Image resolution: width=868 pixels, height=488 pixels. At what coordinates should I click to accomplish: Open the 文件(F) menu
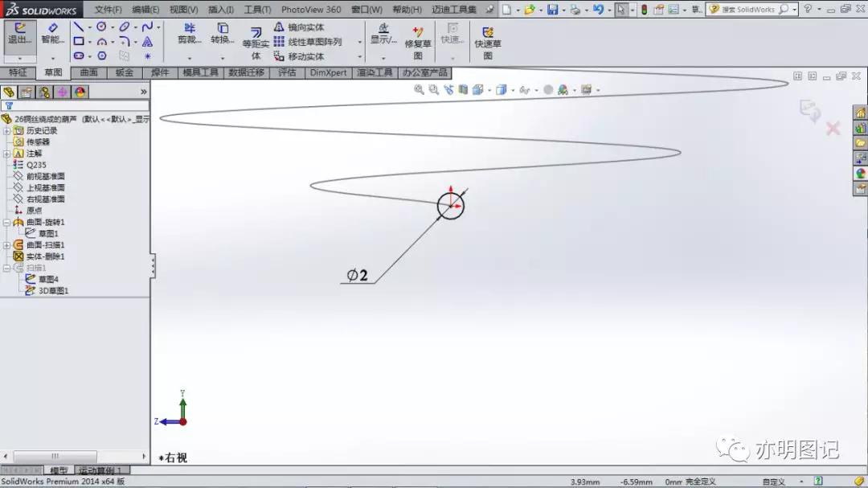[108, 10]
